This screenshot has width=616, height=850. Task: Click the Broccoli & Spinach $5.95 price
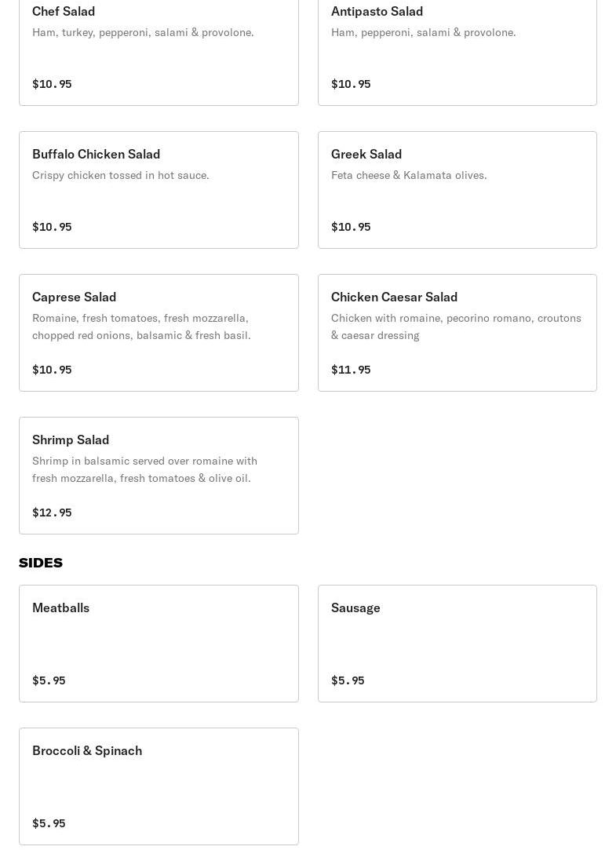point(49,823)
